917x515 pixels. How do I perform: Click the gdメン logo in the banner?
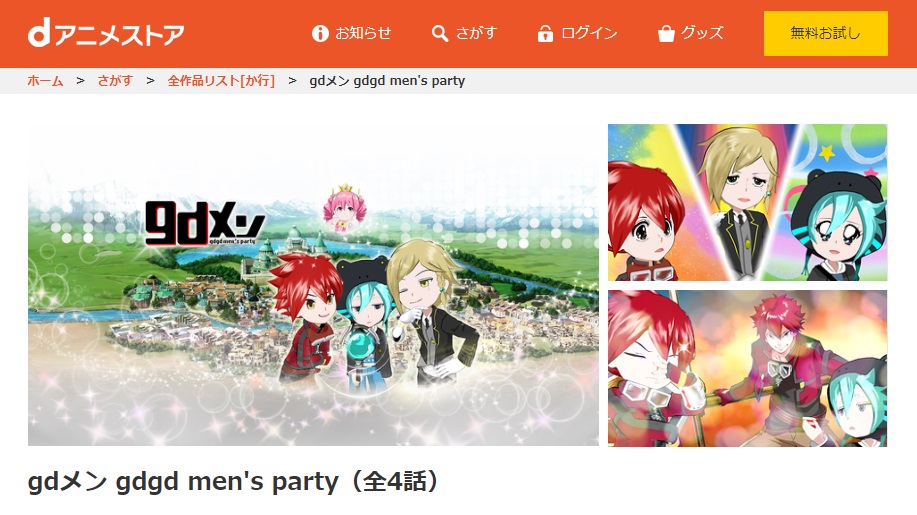pyautogui.click(x=205, y=223)
